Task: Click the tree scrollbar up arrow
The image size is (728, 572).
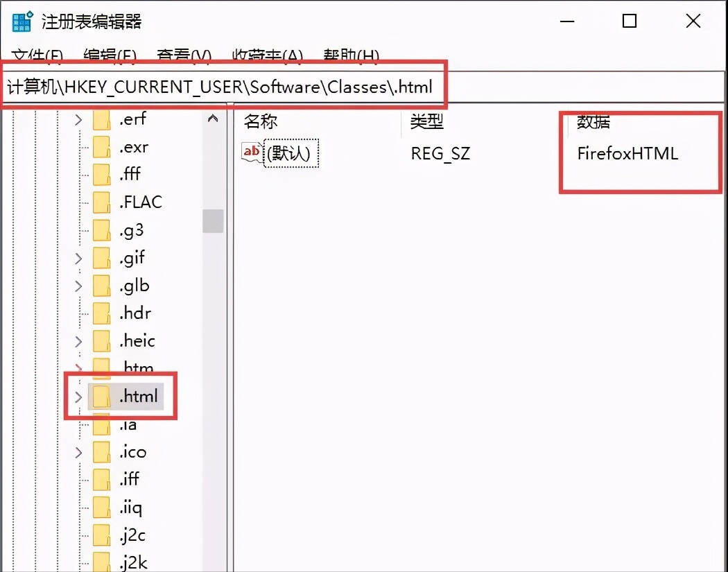Action: tap(213, 119)
